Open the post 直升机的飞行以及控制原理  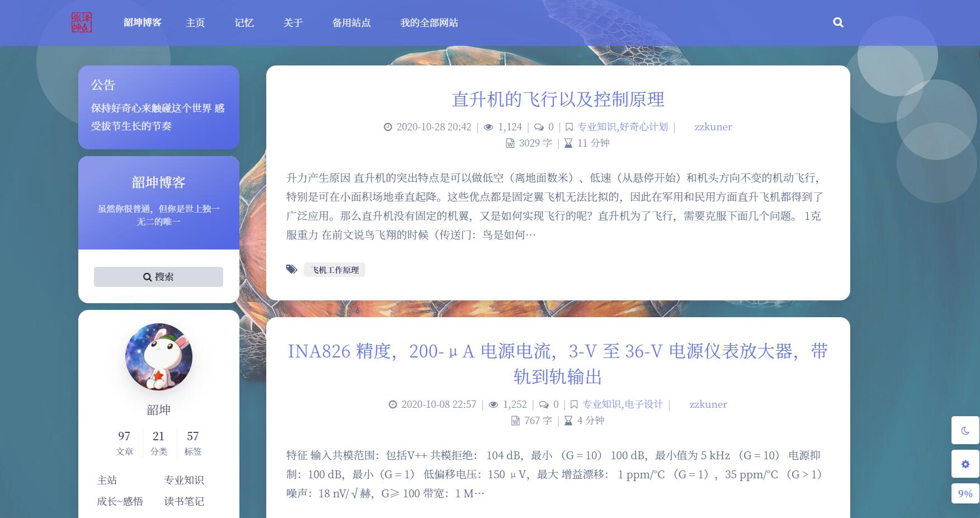coord(558,99)
